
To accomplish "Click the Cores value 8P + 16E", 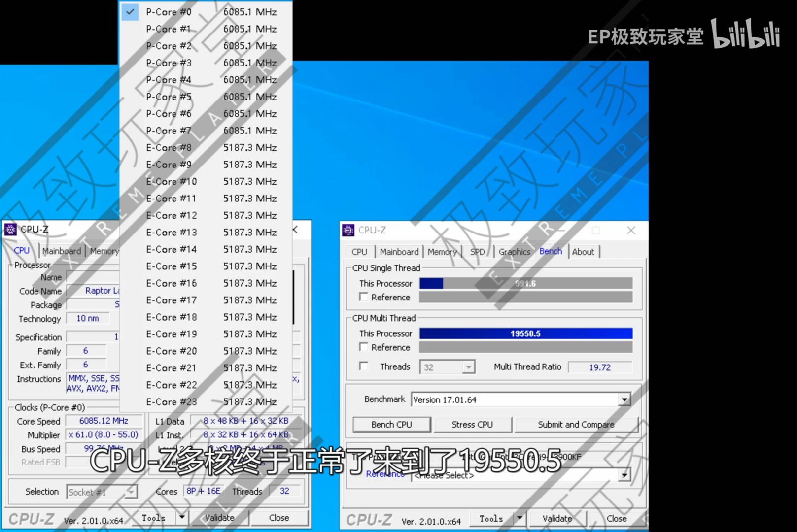I will (x=203, y=491).
